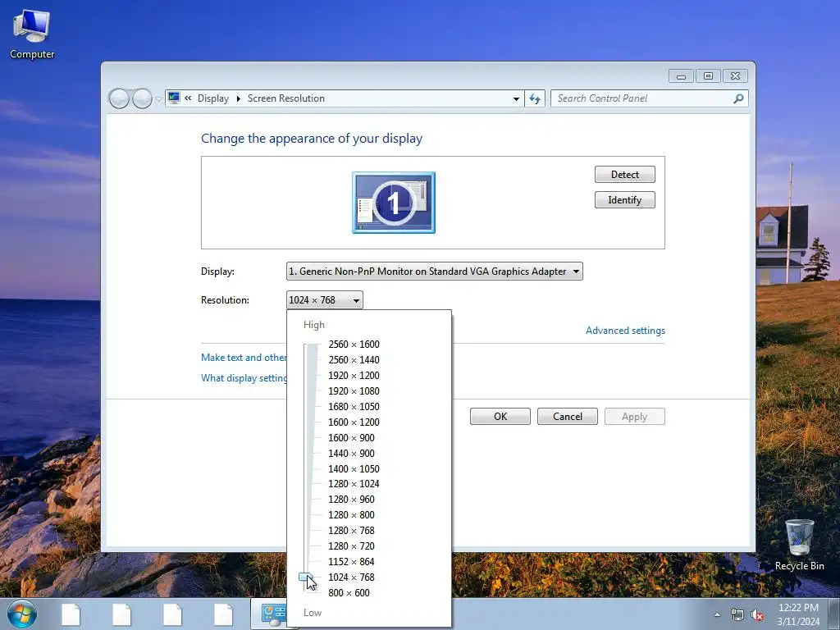Screen dimensions: 840x630
Task: Click the Control Panel icon in address bar
Action: (x=174, y=98)
